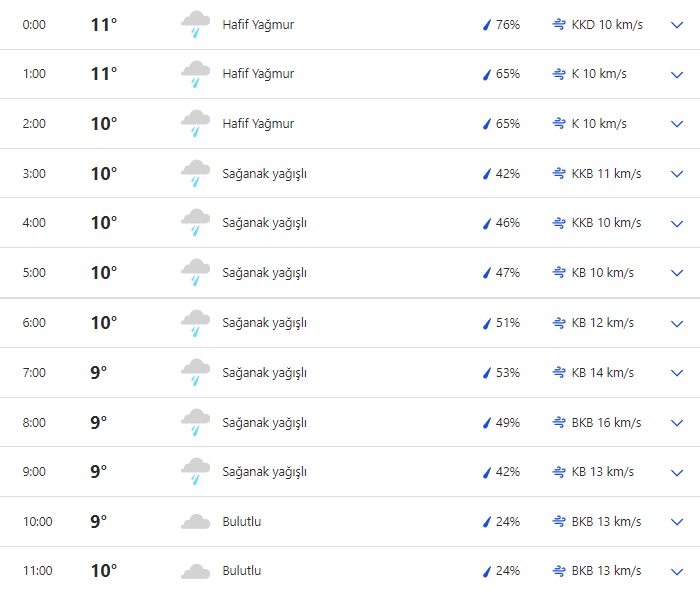Click the Hafif Yağmur label at 1:00
Image resolution: width=700 pixels, height=594 pixels.
coord(258,74)
